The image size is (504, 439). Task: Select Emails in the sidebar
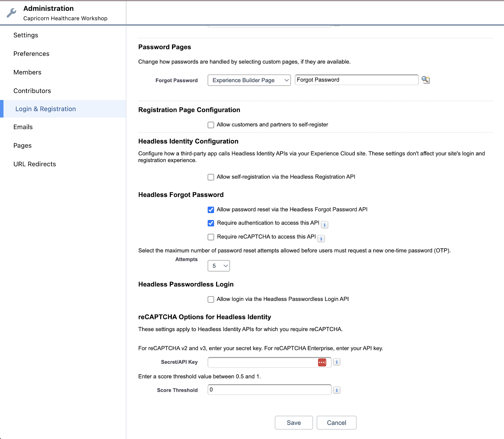point(23,127)
